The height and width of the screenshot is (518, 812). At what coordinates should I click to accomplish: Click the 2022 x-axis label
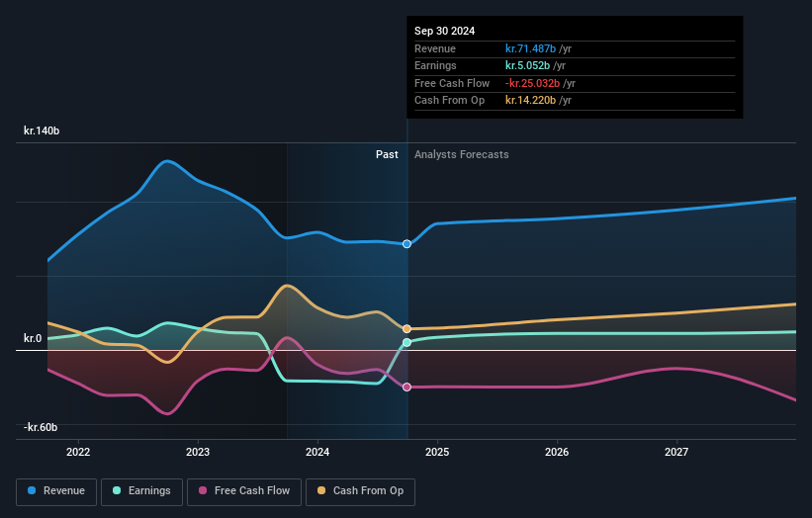click(78, 452)
